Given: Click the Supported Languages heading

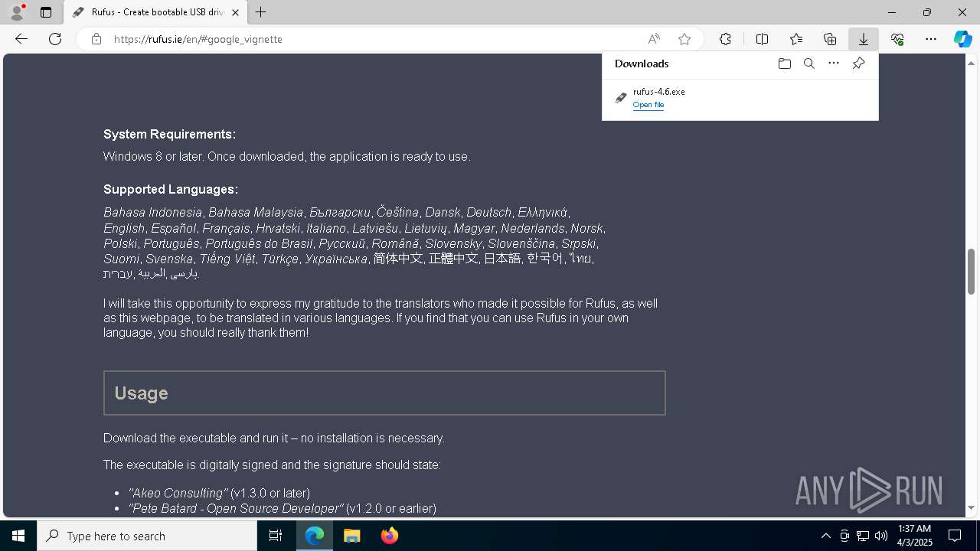Looking at the screenshot, I should [171, 189].
